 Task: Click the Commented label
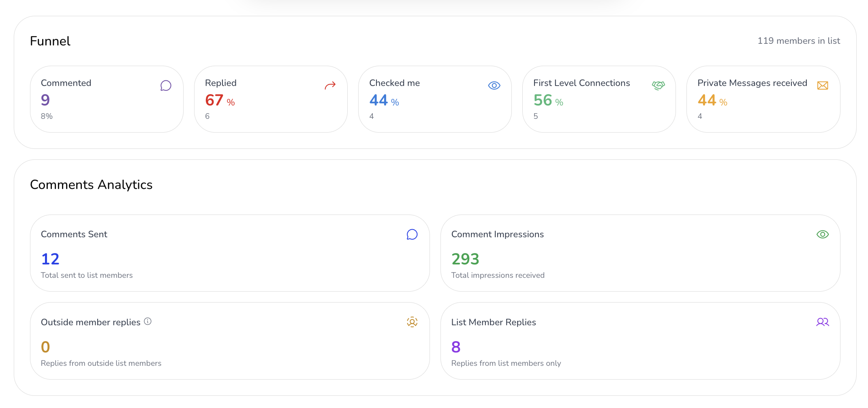(66, 83)
